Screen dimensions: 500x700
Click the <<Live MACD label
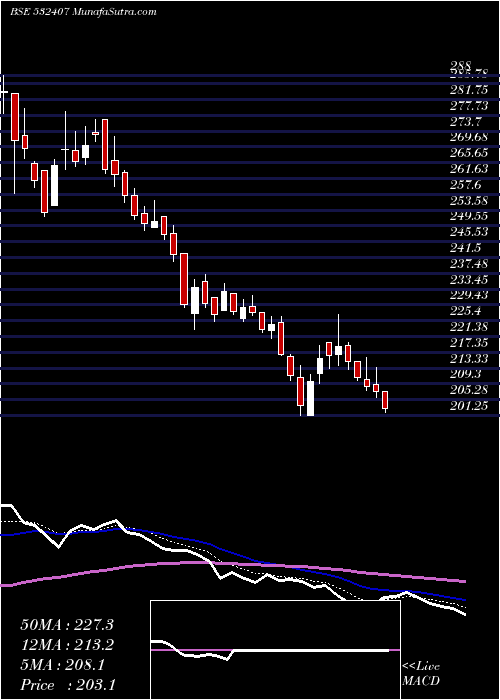pos(421,674)
